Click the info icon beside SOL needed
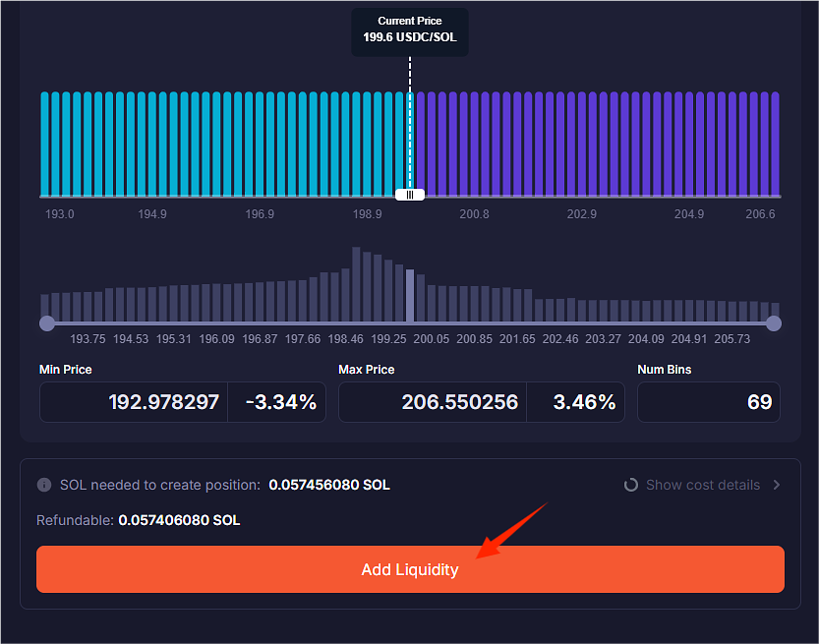819x644 pixels. point(44,485)
